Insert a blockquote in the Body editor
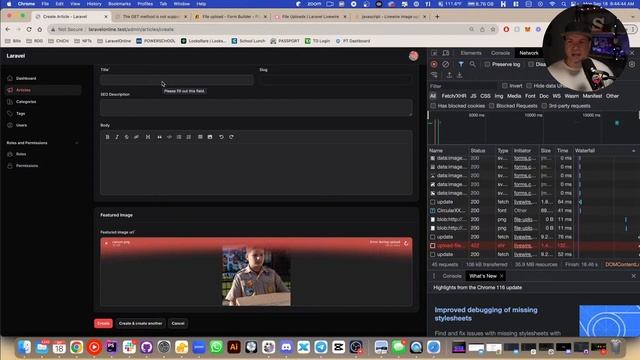The image size is (640, 360). point(160,137)
